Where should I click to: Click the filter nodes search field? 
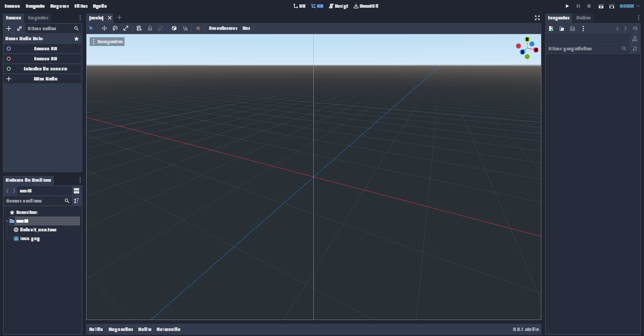point(50,29)
